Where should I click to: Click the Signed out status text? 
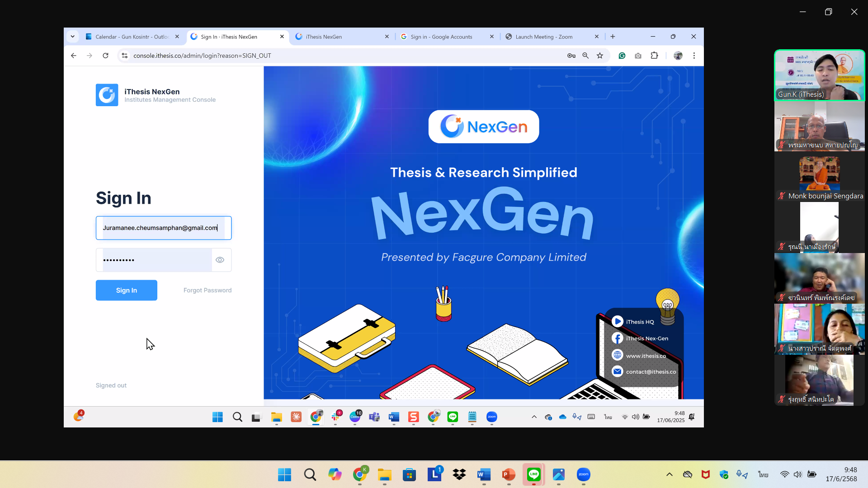coord(111,385)
